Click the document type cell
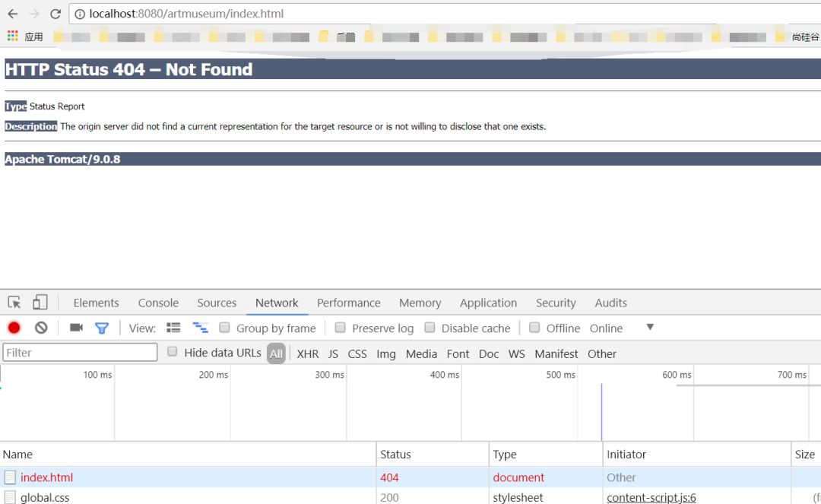Viewport: 821px width, 504px height. (x=518, y=477)
